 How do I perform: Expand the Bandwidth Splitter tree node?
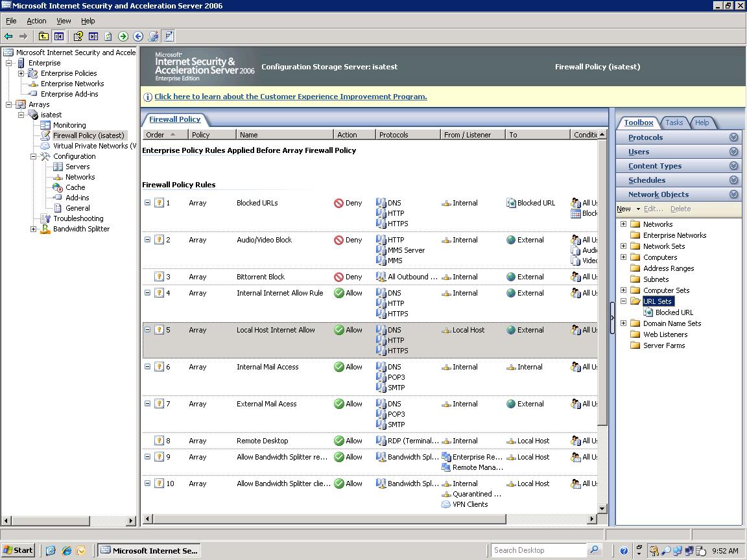[33, 229]
